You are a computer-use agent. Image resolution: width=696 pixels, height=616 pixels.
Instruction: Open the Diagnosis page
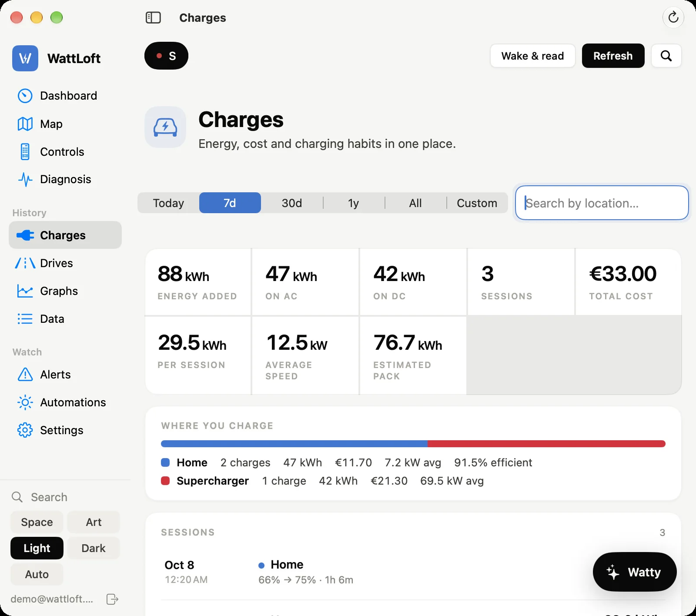coord(65,179)
